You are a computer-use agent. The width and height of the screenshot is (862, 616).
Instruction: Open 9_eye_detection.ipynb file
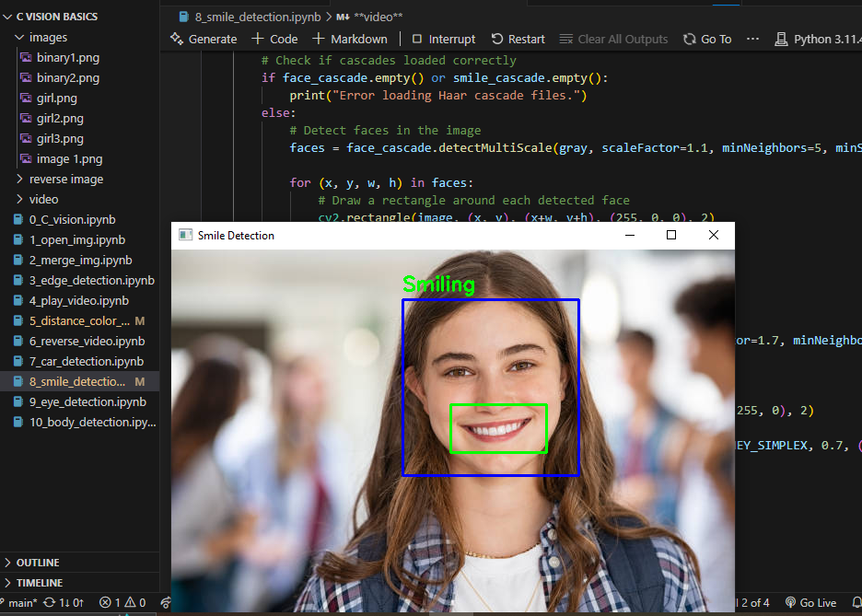point(87,402)
